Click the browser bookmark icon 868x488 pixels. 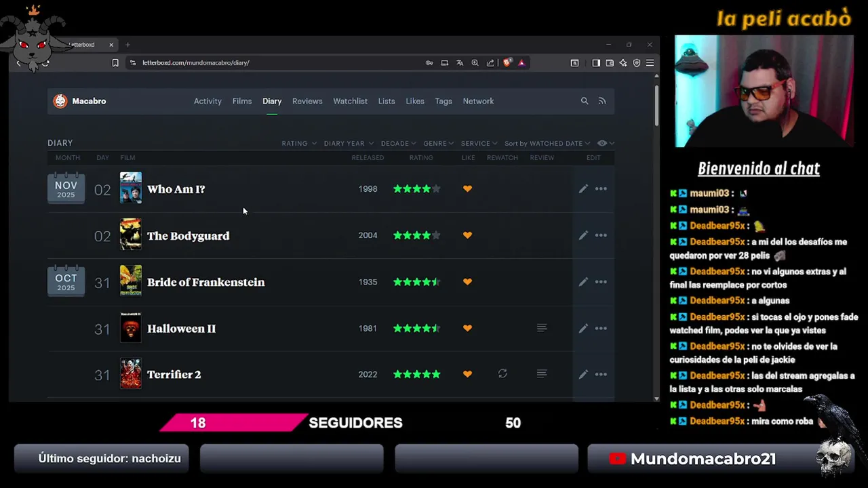(x=115, y=62)
